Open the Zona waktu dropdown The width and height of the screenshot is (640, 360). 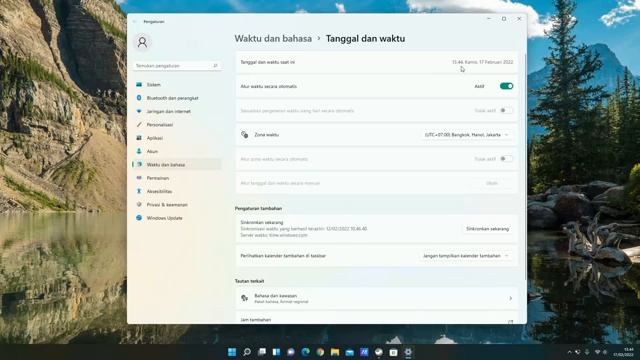click(x=466, y=135)
